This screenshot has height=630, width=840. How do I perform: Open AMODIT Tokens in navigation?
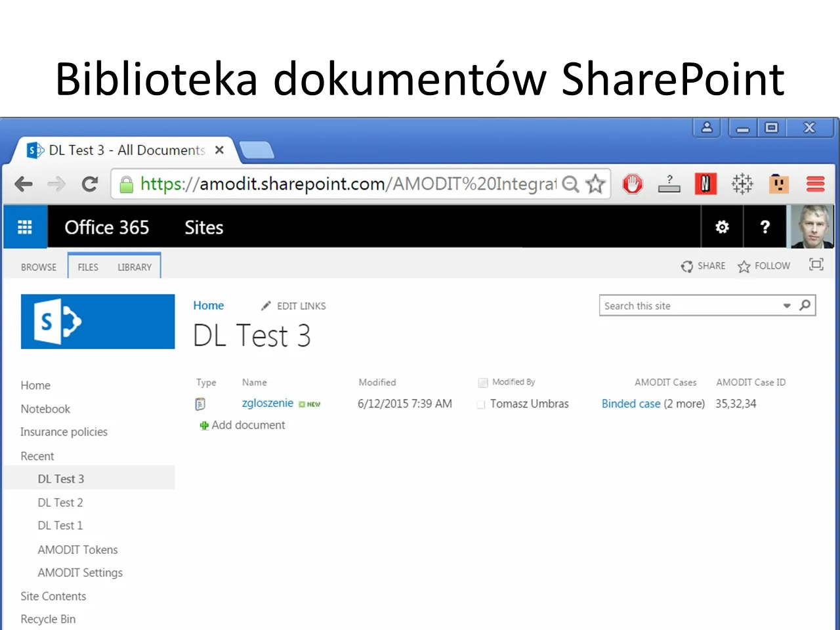click(x=77, y=550)
